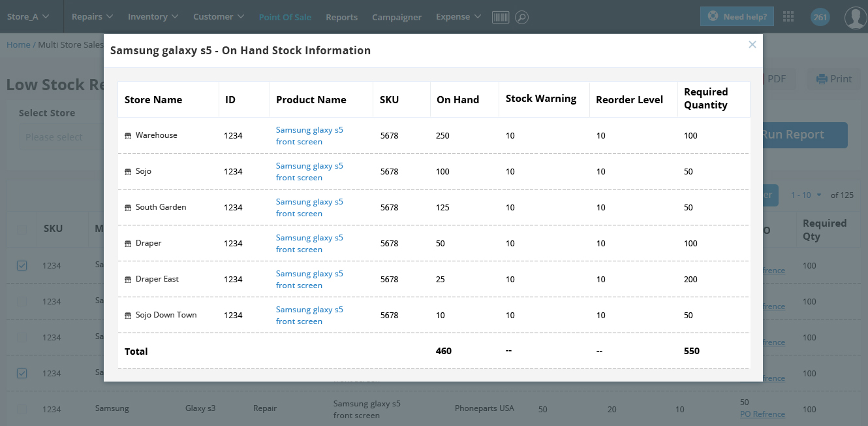Click the store icon beside Sojo

[x=128, y=172]
